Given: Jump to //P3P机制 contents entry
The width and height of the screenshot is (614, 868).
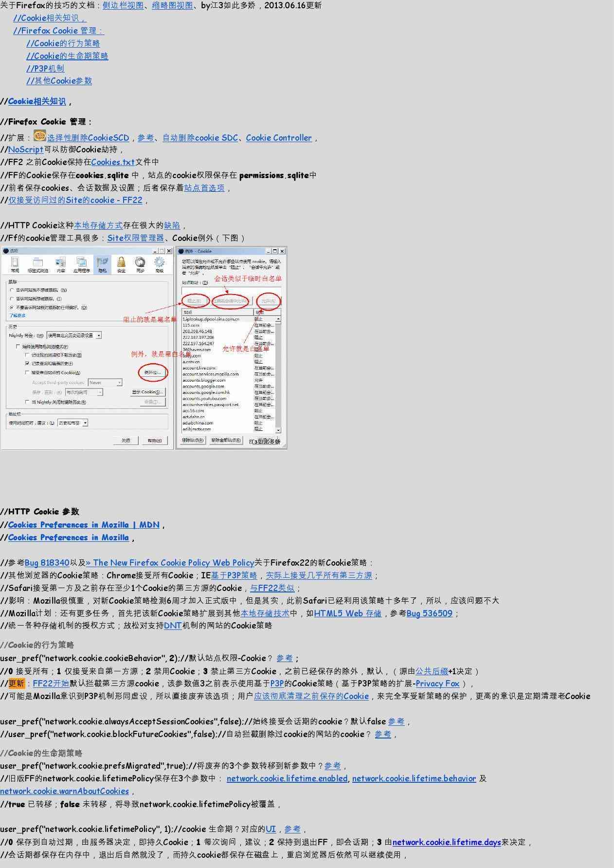Looking at the screenshot, I should tap(45, 69).
